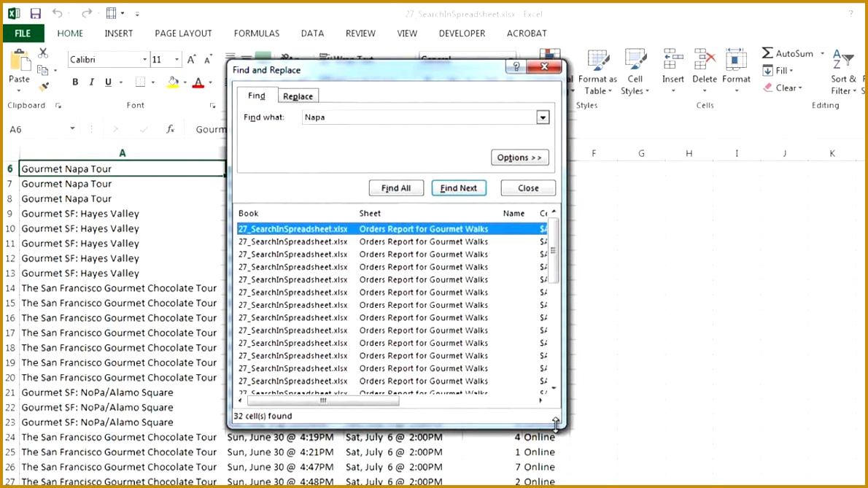Select row 14 header

(x=10, y=288)
